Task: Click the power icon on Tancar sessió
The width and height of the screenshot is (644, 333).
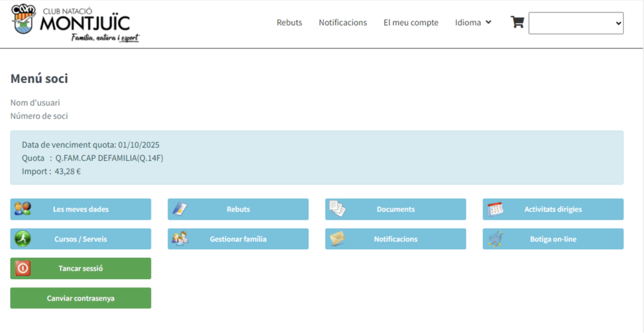Action: tap(23, 269)
